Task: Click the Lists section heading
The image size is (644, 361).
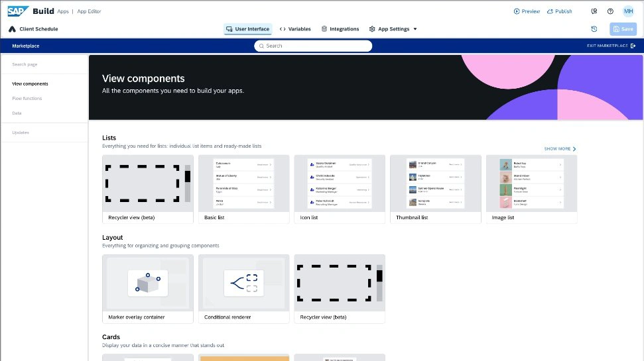Action: (x=109, y=138)
